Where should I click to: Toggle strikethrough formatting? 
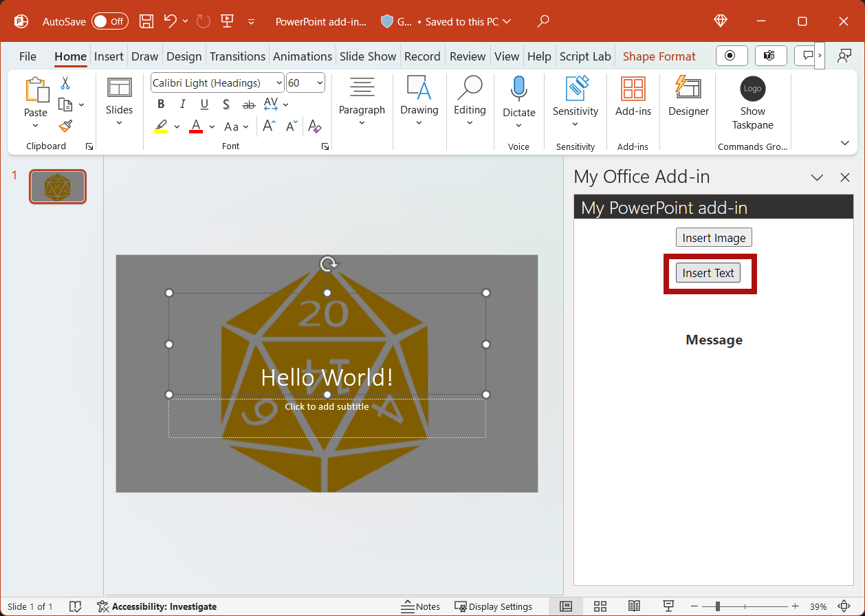pos(249,104)
